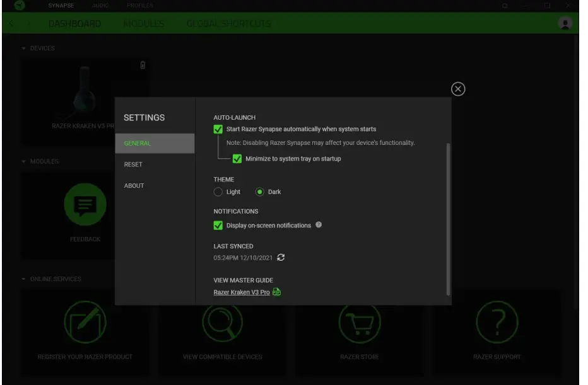Image resolution: width=588 pixels, height=385 pixels.
Task: Switch to the Reset settings tab
Action: [133, 164]
